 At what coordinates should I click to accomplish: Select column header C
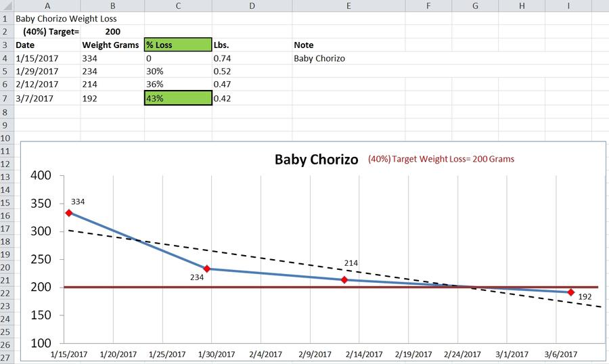point(177,5)
